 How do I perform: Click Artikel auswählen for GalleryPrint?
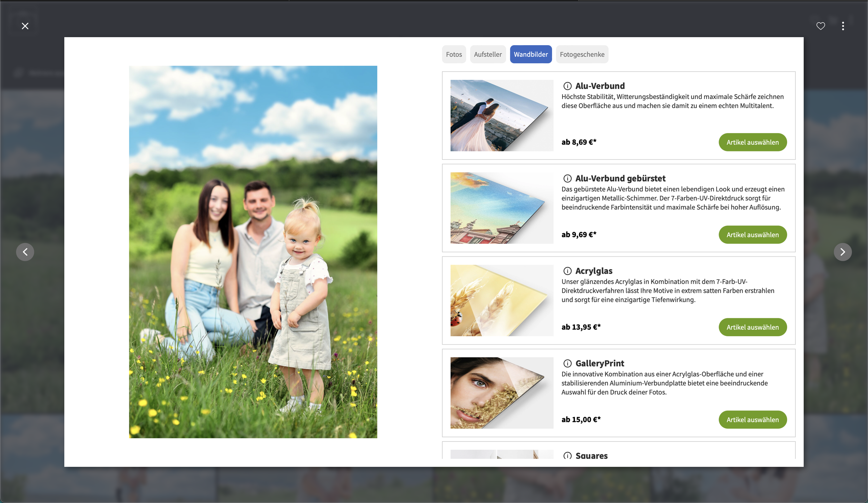(x=752, y=420)
